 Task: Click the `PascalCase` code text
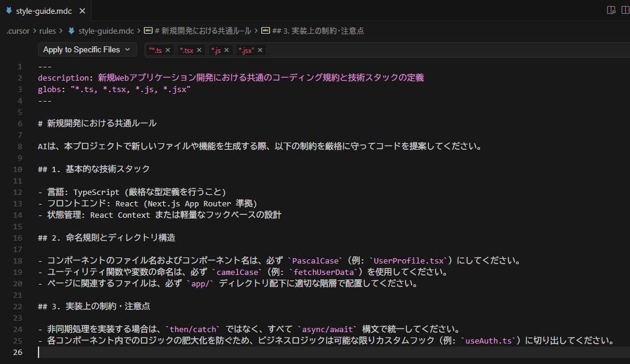(x=315, y=261)
